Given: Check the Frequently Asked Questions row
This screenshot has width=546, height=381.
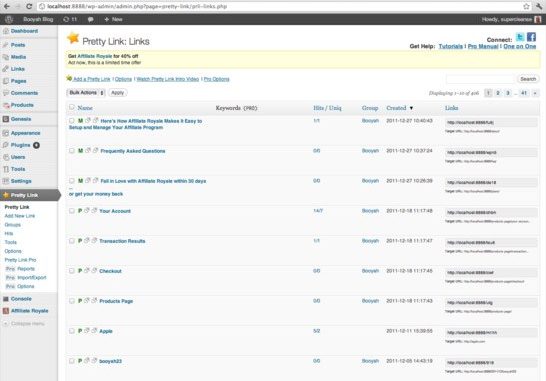Looking at the screenshot, I should point(72,151).
